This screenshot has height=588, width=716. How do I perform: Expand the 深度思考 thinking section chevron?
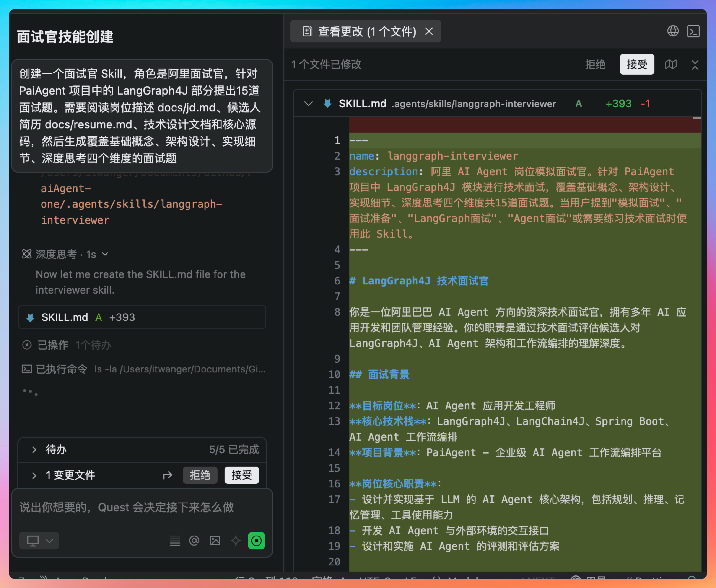click(105, 254)
